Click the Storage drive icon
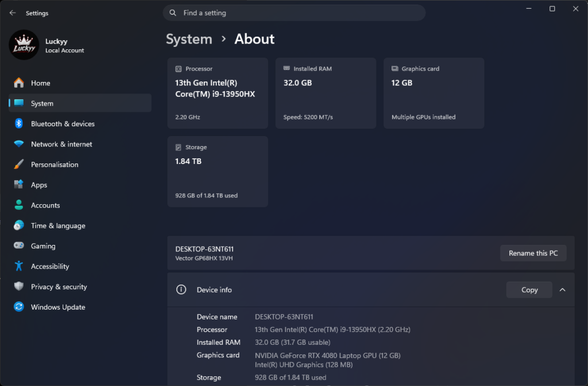Viewport: 588px width, 386px height. pos(179,147)
